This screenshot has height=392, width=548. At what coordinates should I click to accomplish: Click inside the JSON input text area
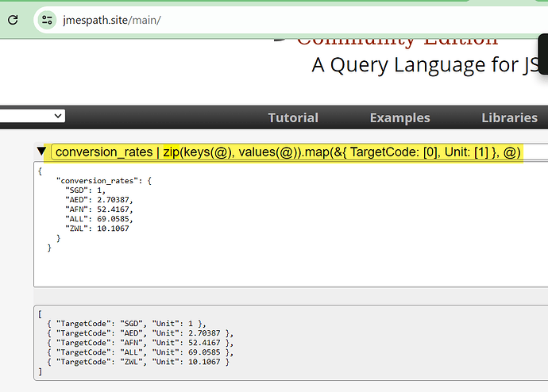[291, 225]
